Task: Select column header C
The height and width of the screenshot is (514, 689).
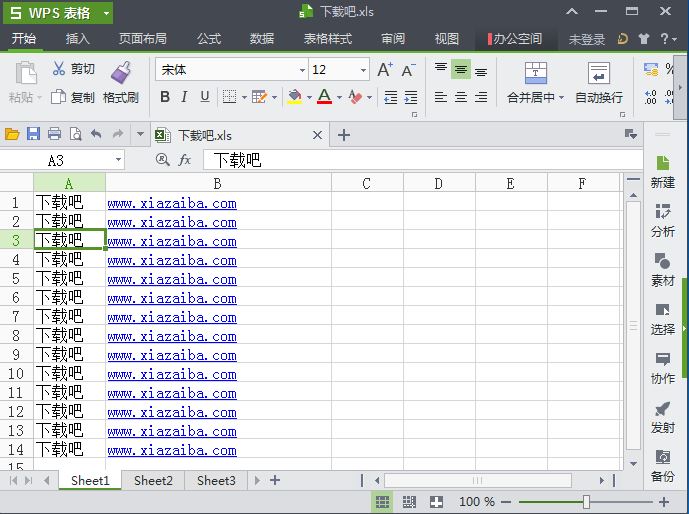Action: [x=367, y=183]
